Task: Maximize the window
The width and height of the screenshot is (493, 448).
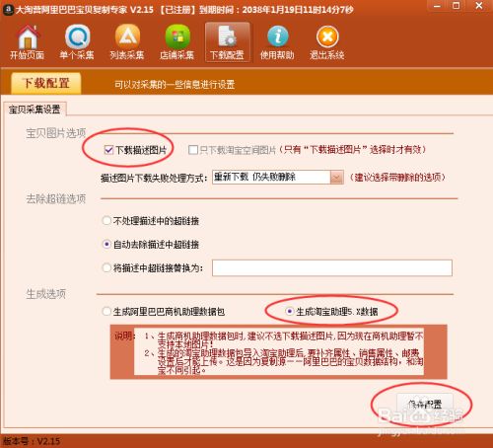Action: [457, 6]
